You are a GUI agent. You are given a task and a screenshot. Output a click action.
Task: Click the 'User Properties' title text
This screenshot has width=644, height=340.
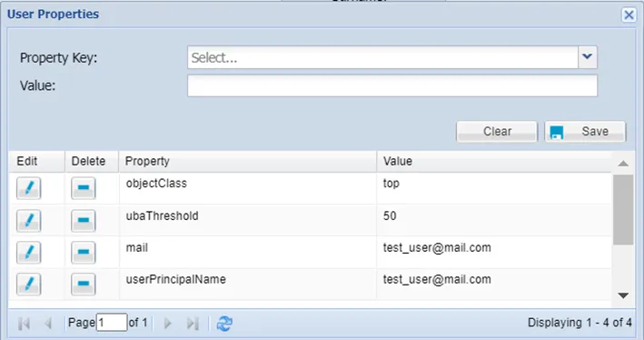point(53,15)
